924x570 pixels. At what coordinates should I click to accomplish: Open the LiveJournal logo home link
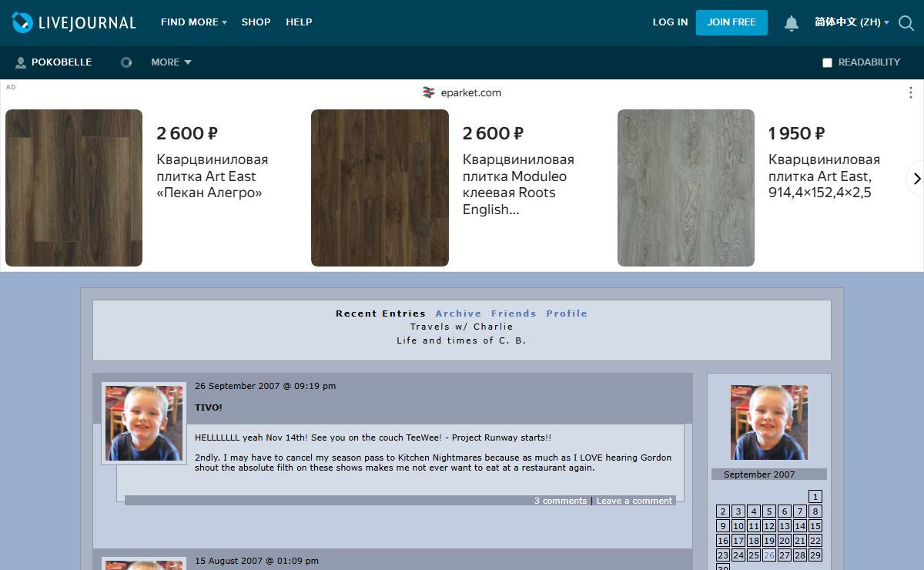(x=74, y=22)
